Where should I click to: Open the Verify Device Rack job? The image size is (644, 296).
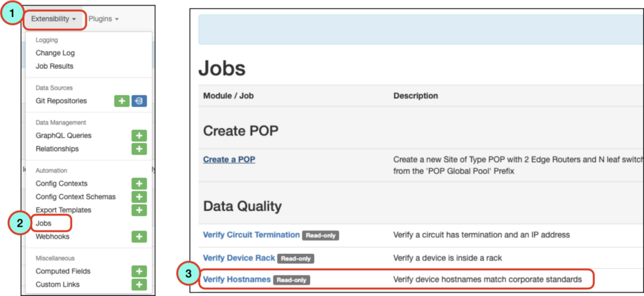click(239, 258)
